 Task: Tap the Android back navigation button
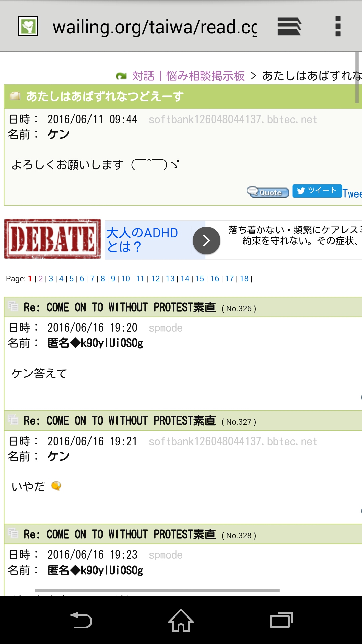click(80, 620)
